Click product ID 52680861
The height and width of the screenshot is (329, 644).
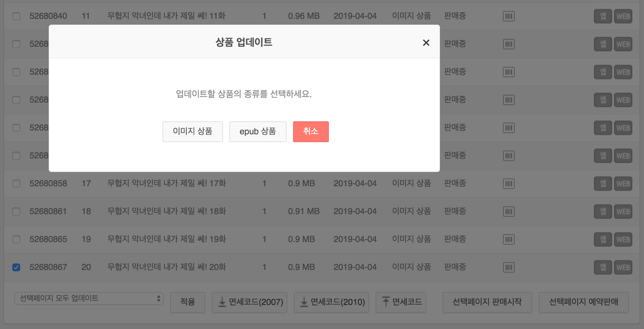(x=48, y=211)
